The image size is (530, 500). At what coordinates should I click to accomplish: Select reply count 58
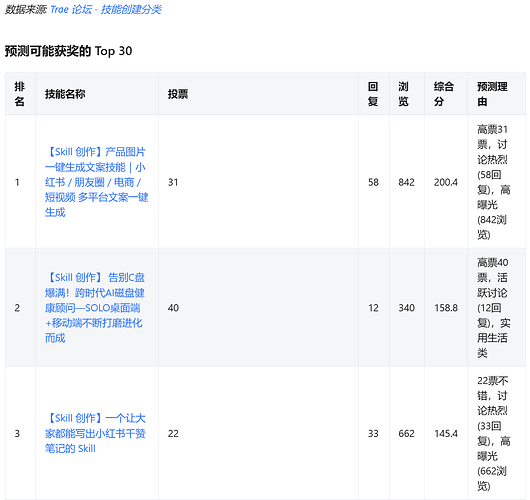pos(373,182)
